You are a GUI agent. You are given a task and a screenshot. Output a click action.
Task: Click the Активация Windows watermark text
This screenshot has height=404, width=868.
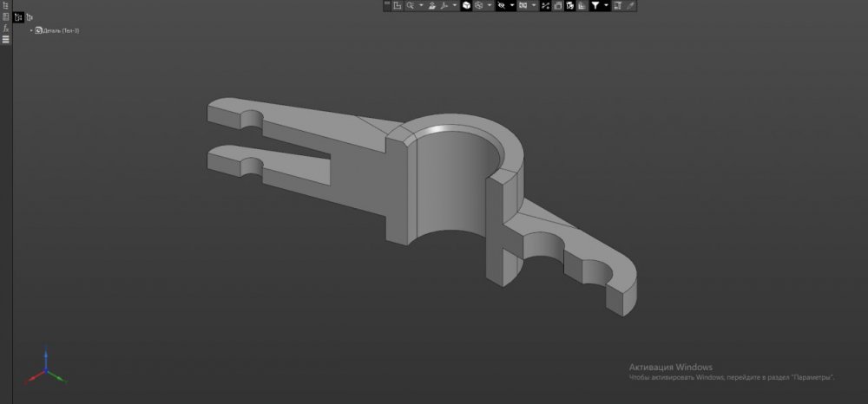pos(670,366)
